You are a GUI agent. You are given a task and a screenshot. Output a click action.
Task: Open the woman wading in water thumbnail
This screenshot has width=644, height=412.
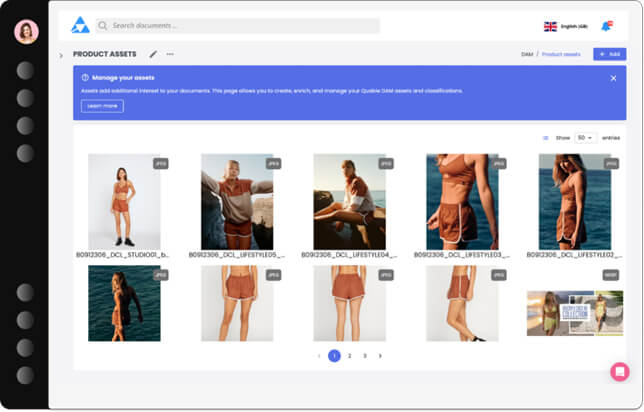pyautogui.click(x=124, y=303)
